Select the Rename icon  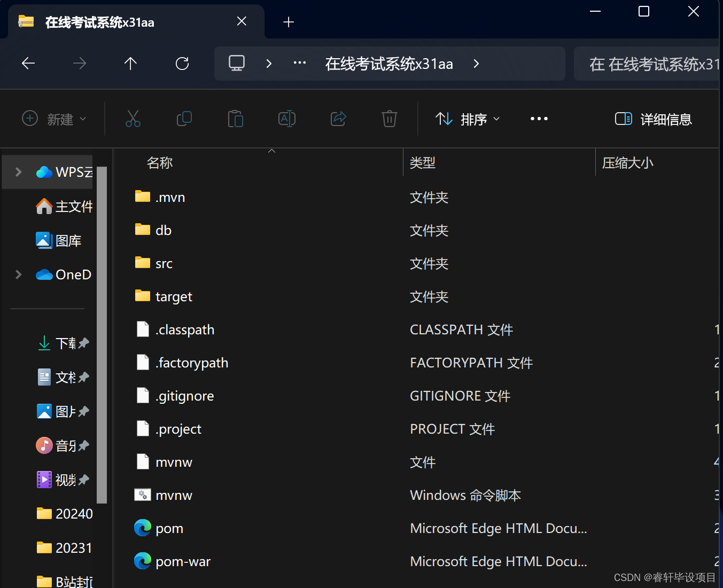286,119
